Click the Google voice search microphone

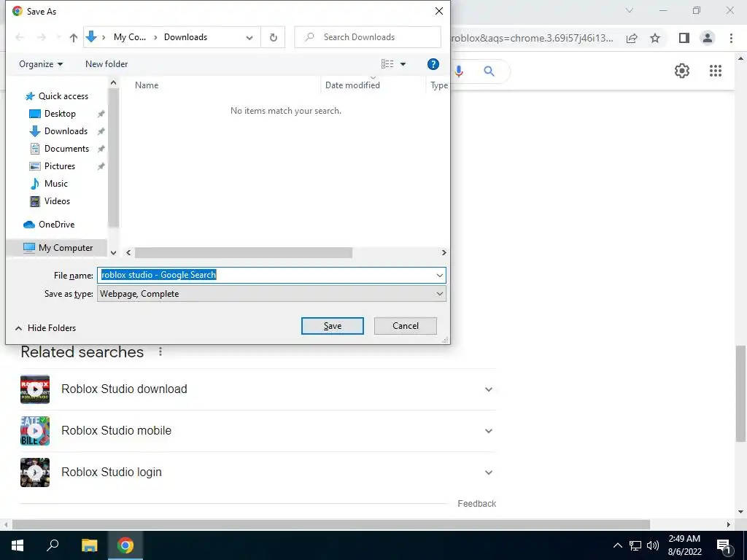(x=458, y=71)
